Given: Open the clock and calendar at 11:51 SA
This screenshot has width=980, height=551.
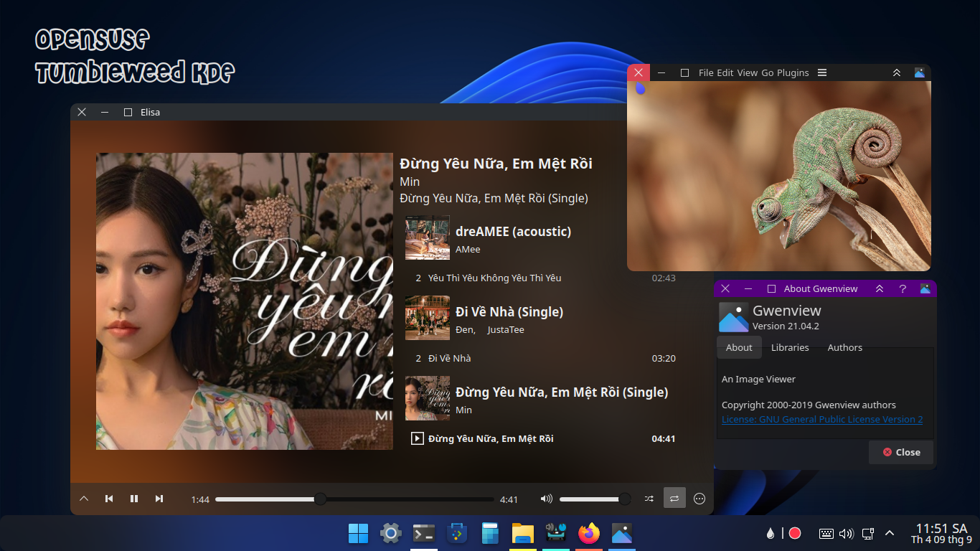Looking at the screenshot, I should pyautogui.click(x=941, y=533).
